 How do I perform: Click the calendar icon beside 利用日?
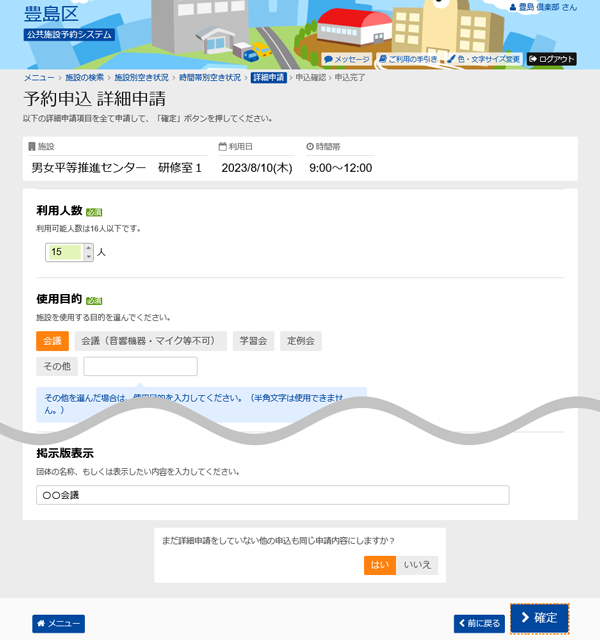[222, 147]
